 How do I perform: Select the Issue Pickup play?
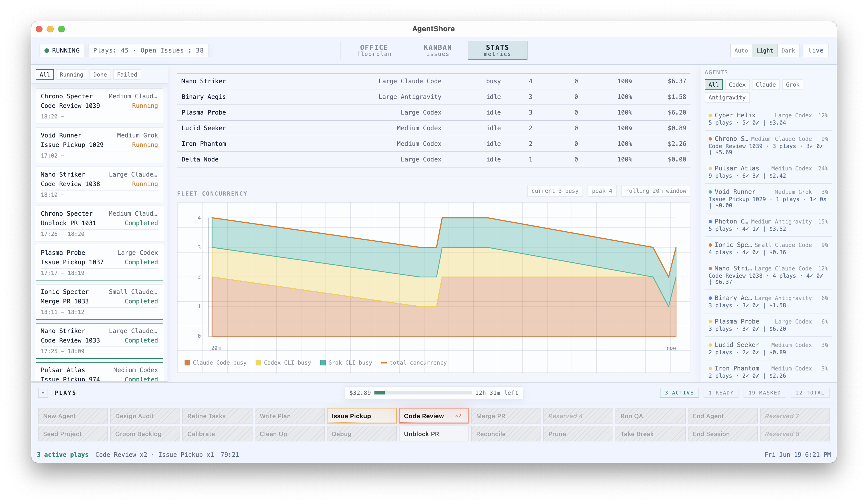point(362,416)
